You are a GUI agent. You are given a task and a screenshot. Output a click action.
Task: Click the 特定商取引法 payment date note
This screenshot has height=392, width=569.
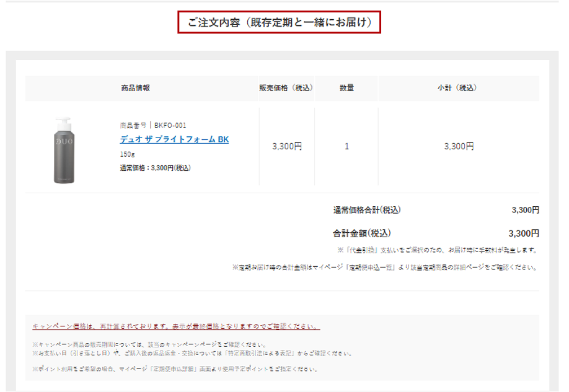[x=192, y=354]
